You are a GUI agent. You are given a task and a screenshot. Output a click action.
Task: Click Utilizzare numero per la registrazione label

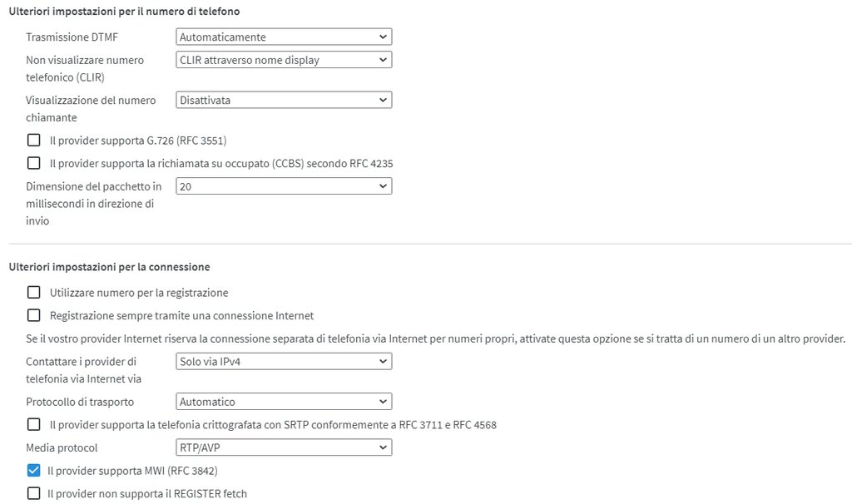(x=139, y=293)
